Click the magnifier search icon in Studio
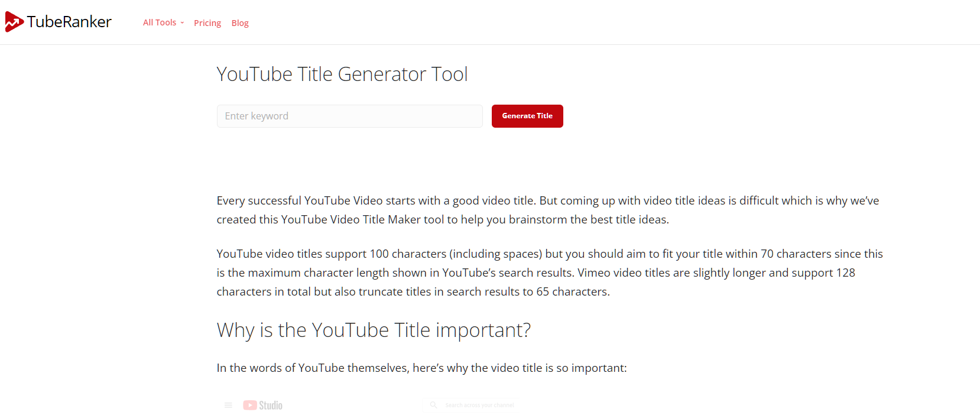The width and height of the screenshot is (980, 415). click(x=433, y=405)
